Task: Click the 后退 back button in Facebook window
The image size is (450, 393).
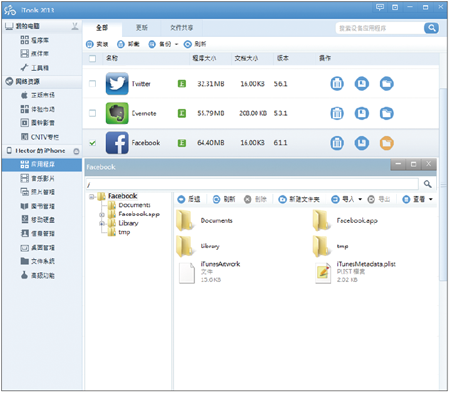Action: pos(189,199)
